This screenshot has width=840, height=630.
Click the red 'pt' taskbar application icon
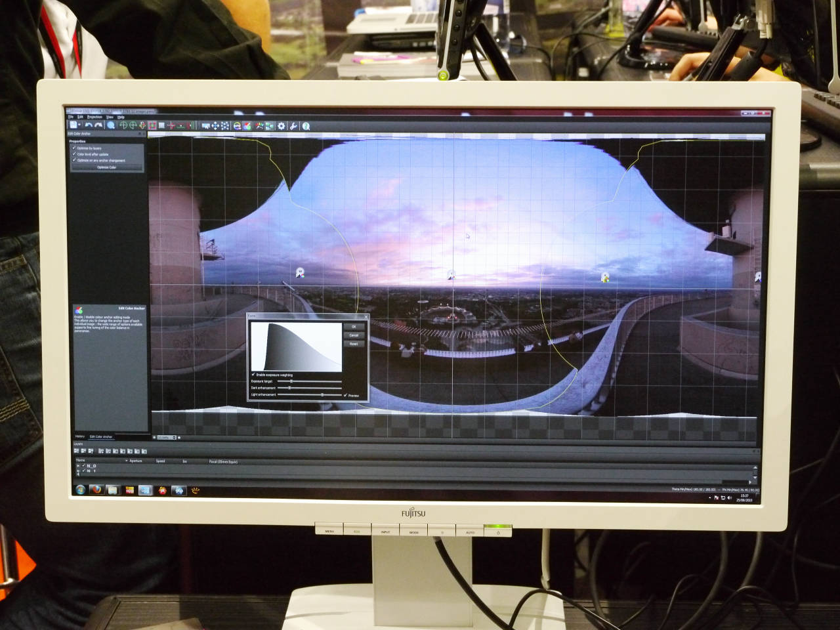click(162, 490)
